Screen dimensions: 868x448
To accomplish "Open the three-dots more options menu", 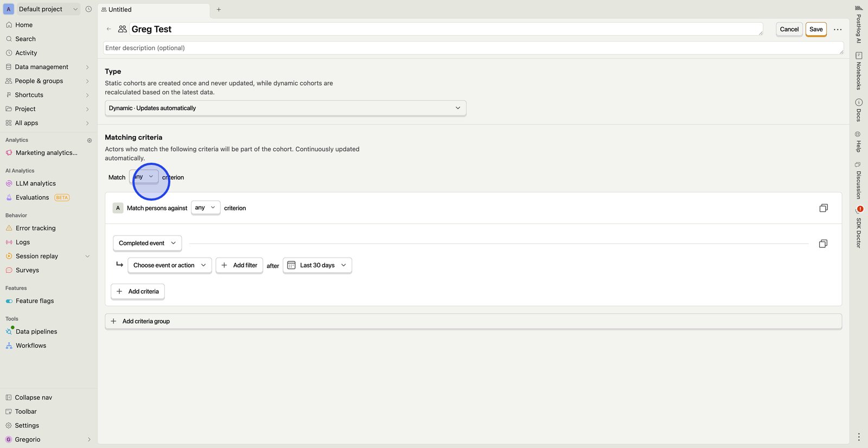I will click(x=838, y=29).
